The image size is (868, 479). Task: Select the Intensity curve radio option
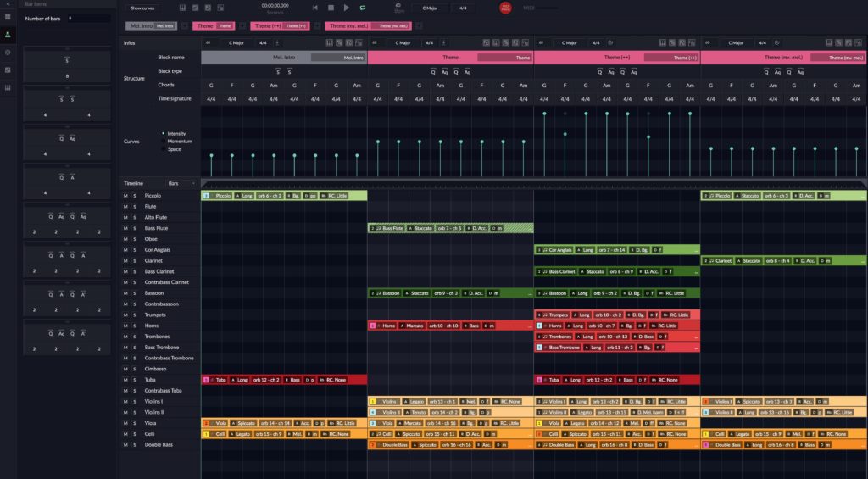pyautogui.click(x=163, y=133)
